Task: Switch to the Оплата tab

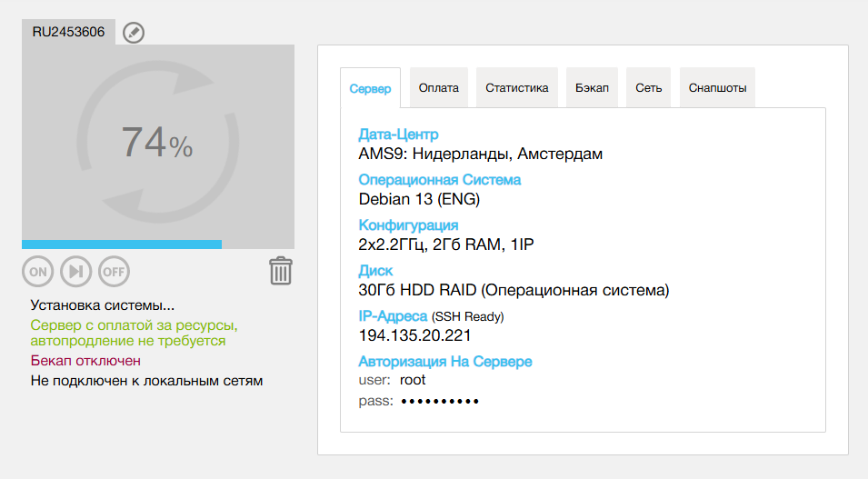Action: click(x=439, y=87)
